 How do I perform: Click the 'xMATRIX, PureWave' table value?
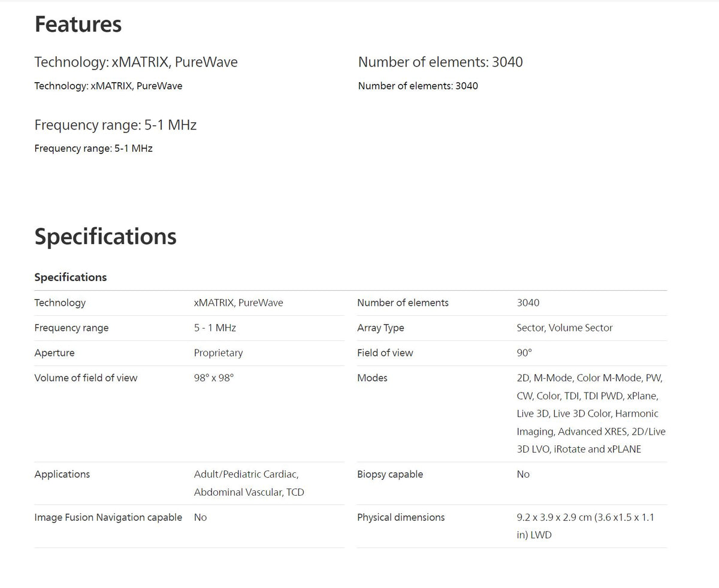coord(238,303)
